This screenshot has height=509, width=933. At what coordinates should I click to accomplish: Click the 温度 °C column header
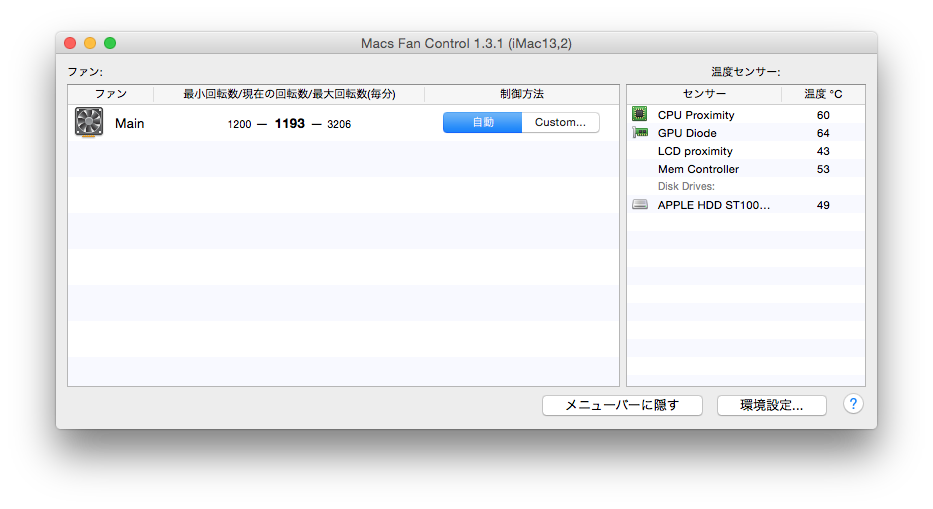coord(823,94)
